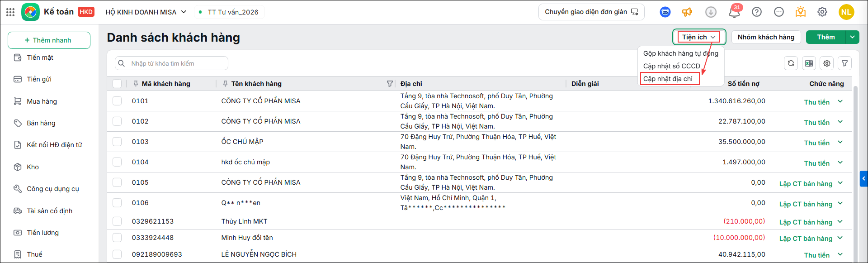Choose Cập nhật số CCCD

pos(672,66)
